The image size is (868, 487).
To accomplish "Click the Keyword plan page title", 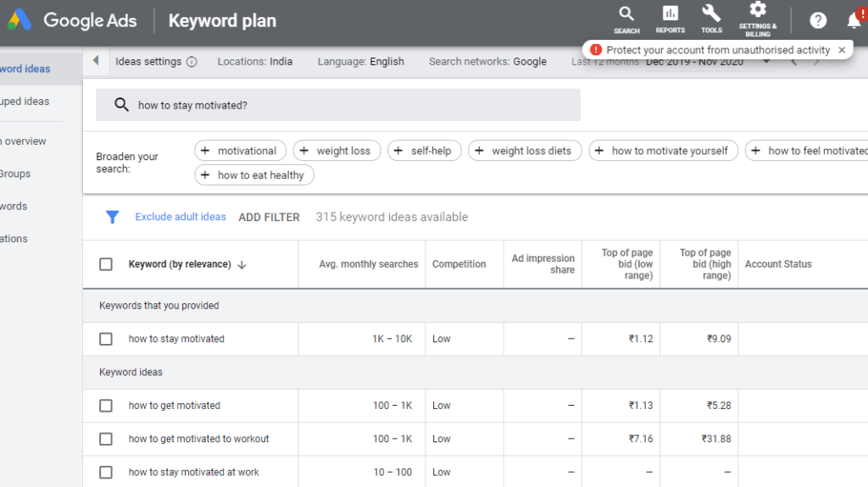I will coord(222,20).
